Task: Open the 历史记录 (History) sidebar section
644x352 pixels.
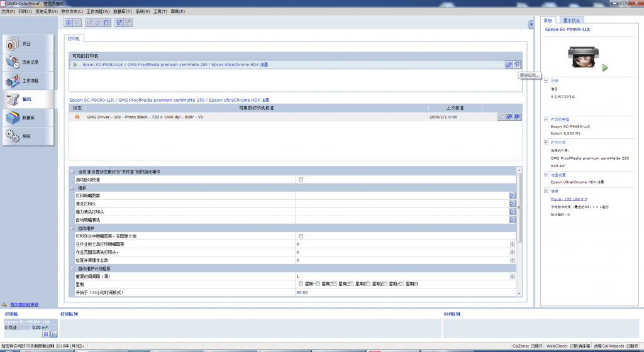Action: pyautogui.click(x=28, y=62)
